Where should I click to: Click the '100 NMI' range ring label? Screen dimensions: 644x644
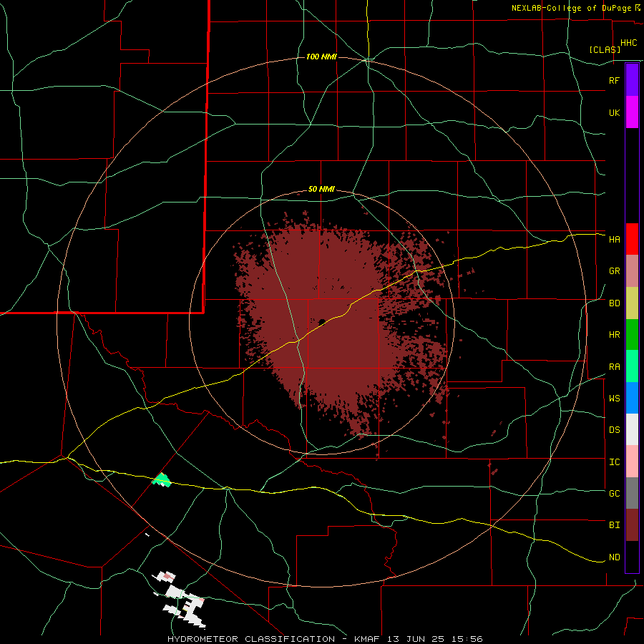321,57
